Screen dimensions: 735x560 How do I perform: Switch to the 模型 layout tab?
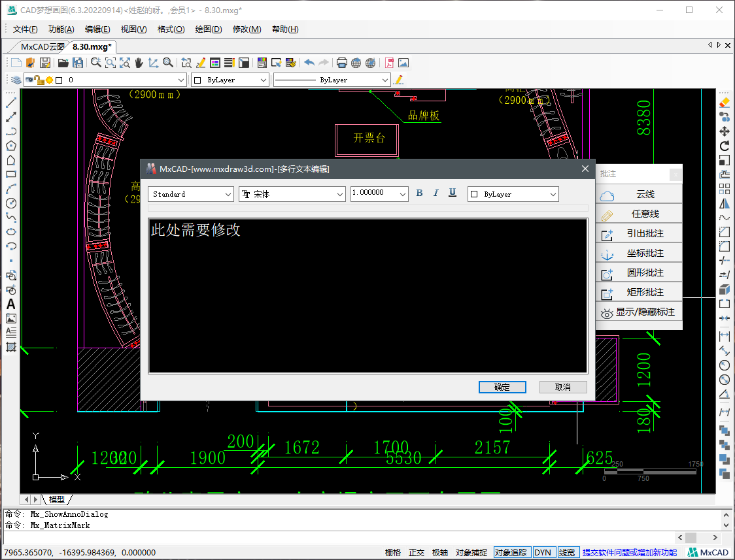[x=57, y=500]
